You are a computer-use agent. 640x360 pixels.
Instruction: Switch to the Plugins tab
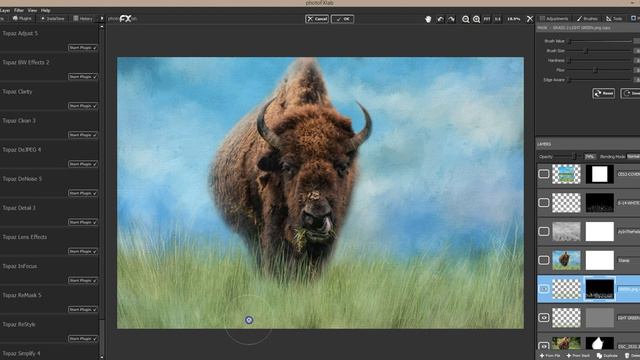coord(22,19)
